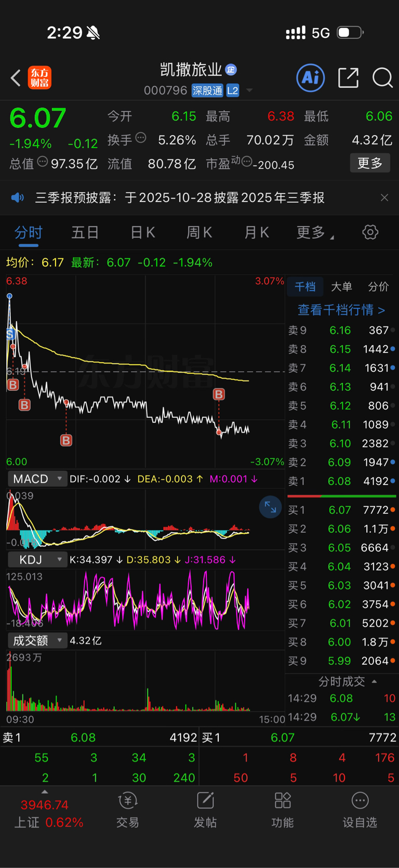Tap 买5 row at price 6.03
The width and height of the screenshot is (399, 868).
click(x=341, y=586)
